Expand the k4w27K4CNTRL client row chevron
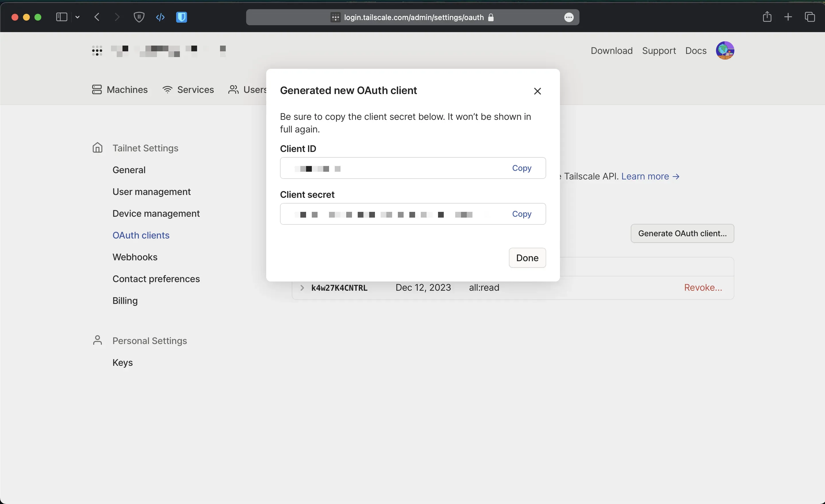825x504 pixels. point(302,288)
